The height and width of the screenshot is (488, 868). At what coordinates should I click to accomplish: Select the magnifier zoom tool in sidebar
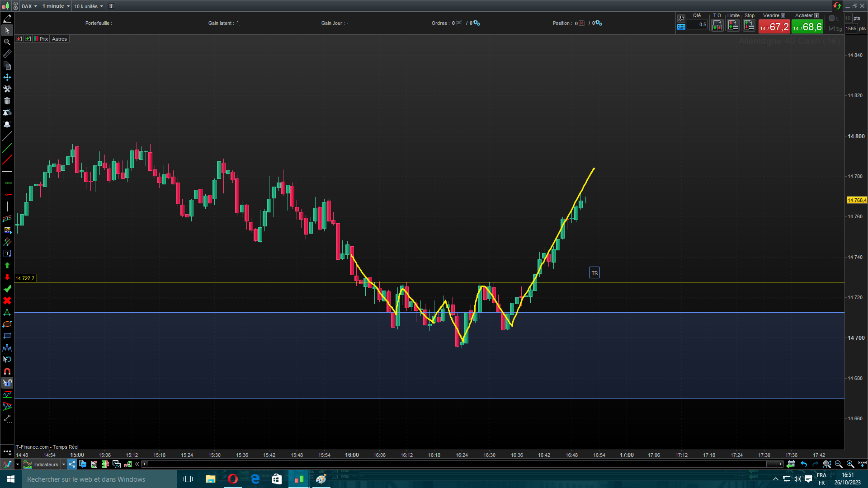pyautogui.click(x=7, y=42)
